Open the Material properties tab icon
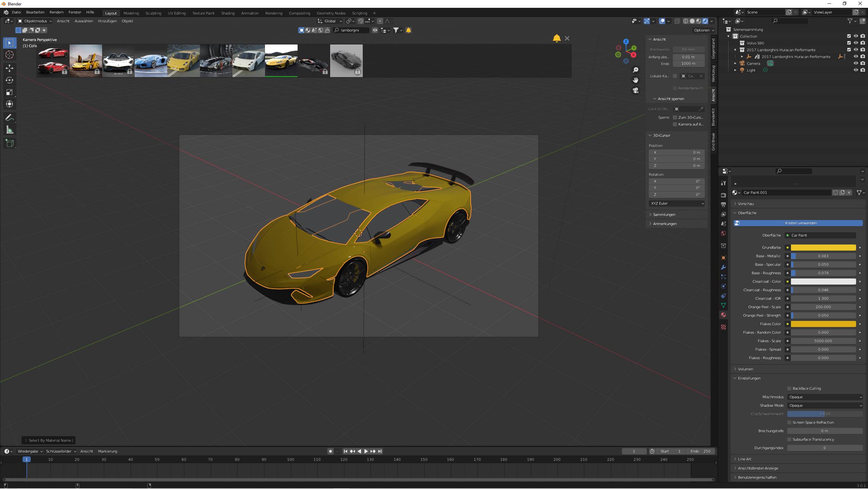 [723, 315]
